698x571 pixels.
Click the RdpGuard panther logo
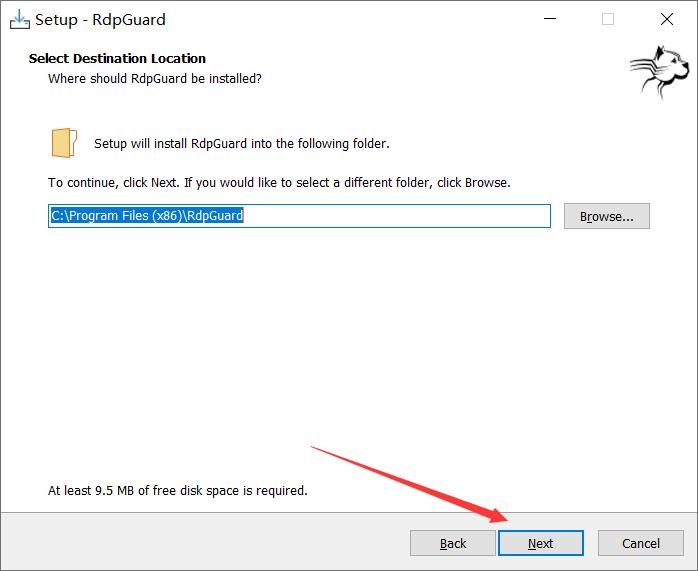659,71
